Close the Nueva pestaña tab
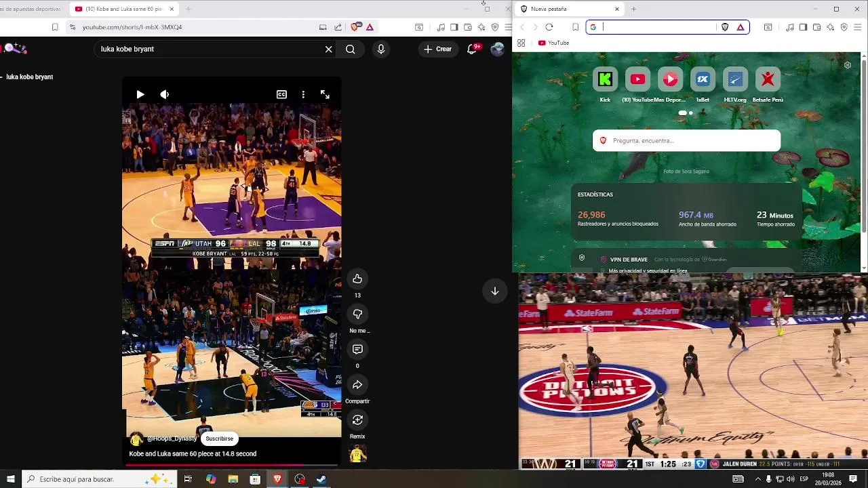 [616, 9]
